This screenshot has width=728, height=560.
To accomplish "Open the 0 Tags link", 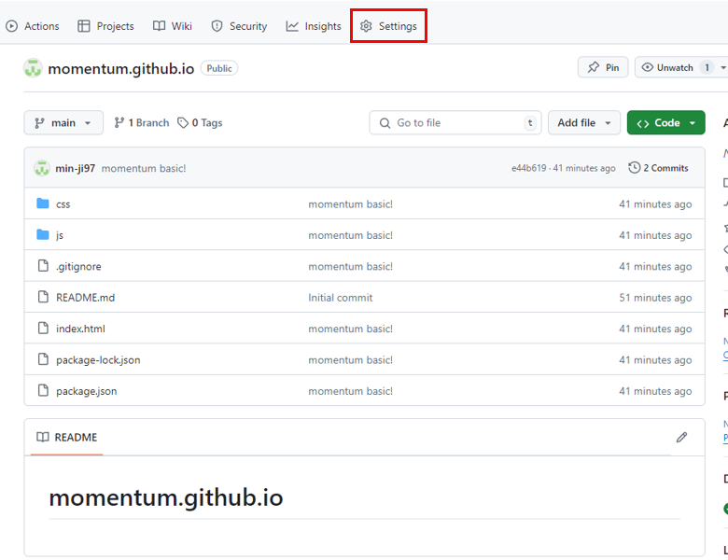I will (x=200, y=122).
